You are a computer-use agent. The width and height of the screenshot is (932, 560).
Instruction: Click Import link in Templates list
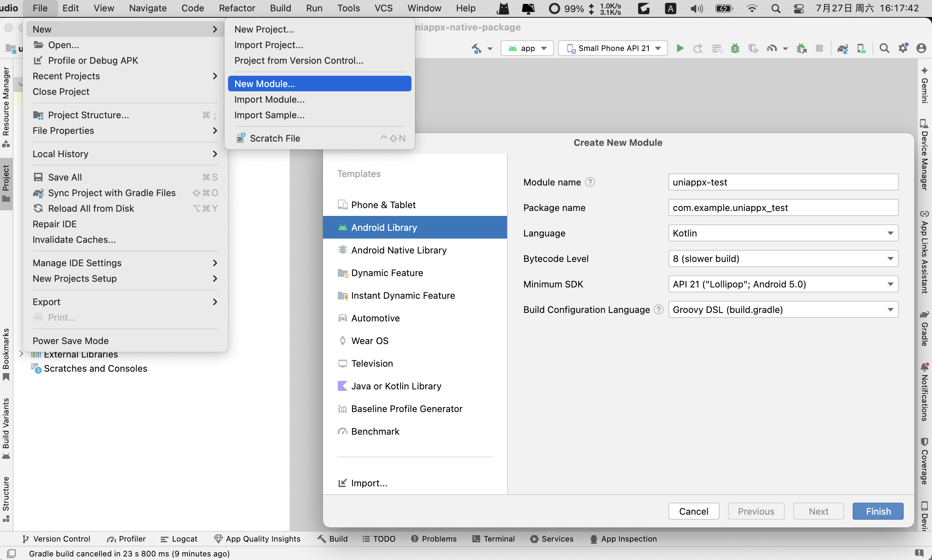363,482
